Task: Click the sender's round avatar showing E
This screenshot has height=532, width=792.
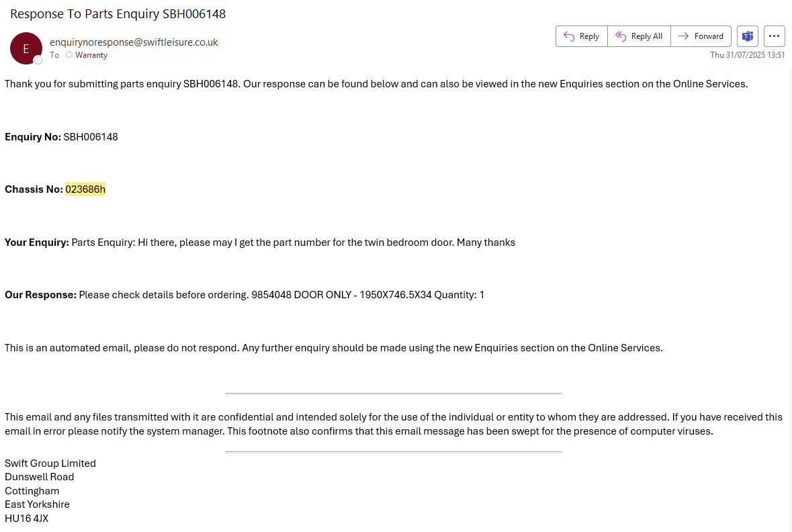Action: click(x=26, y=48)
